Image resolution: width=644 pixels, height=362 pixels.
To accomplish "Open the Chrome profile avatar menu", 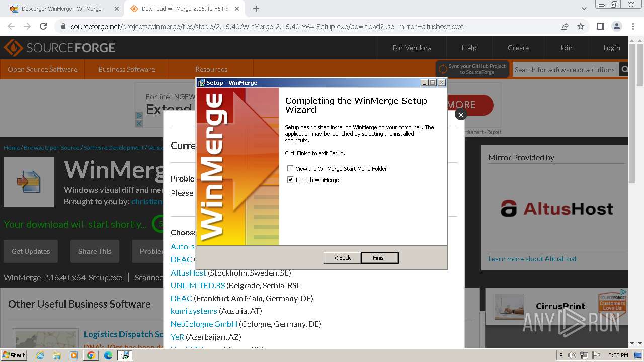I will [616, 26].
